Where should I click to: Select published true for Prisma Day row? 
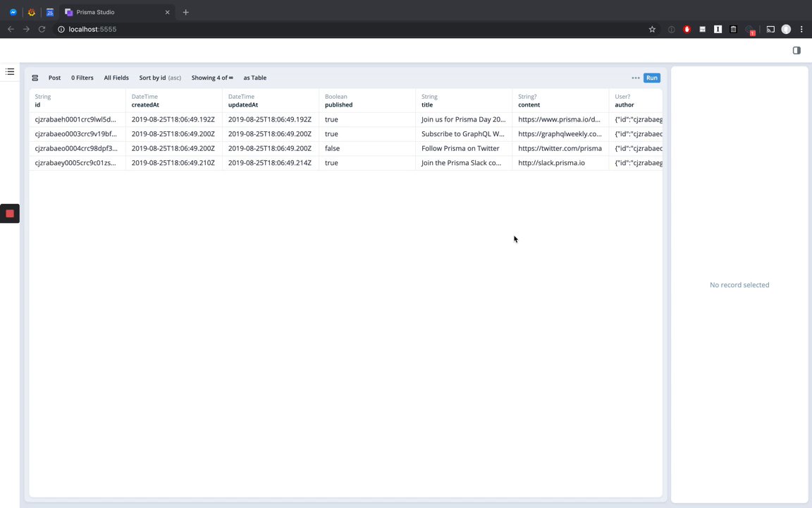pyautogui.click(x=367, y=119)
